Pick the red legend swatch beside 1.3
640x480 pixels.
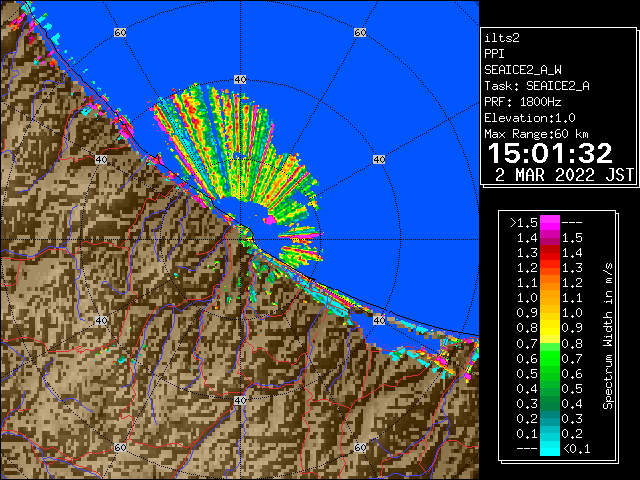tap(550, 253)
